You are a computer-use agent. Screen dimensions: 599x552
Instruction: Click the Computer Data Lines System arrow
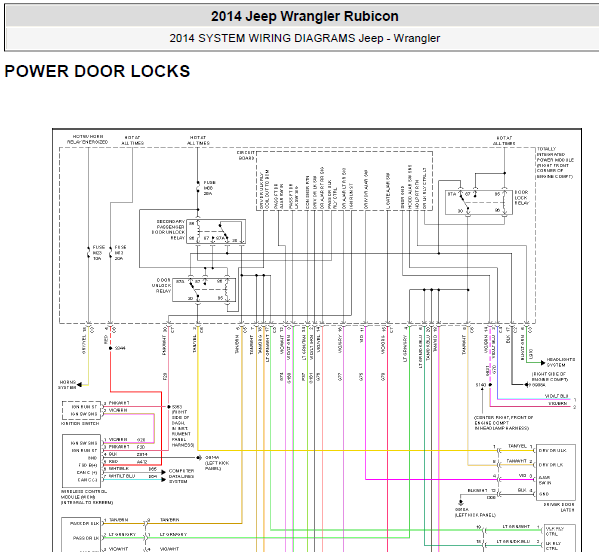(x=164, y=476)
